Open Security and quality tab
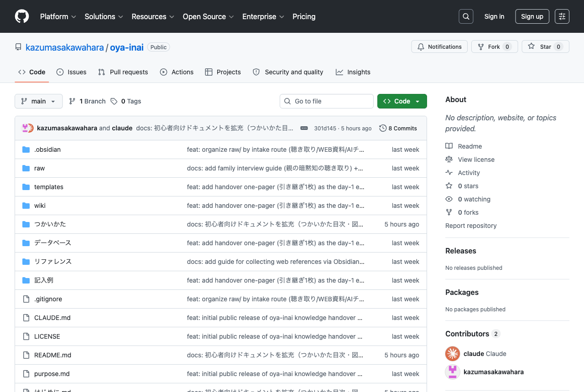The image size is (584, 392). tap(288, 72)
